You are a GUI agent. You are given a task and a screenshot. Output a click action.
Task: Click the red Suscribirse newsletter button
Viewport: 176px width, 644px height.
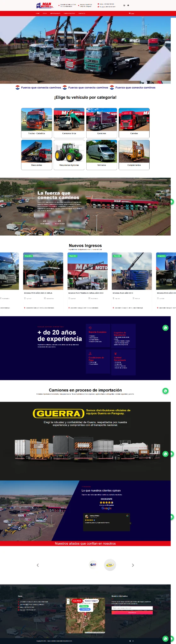click(132, 613)
